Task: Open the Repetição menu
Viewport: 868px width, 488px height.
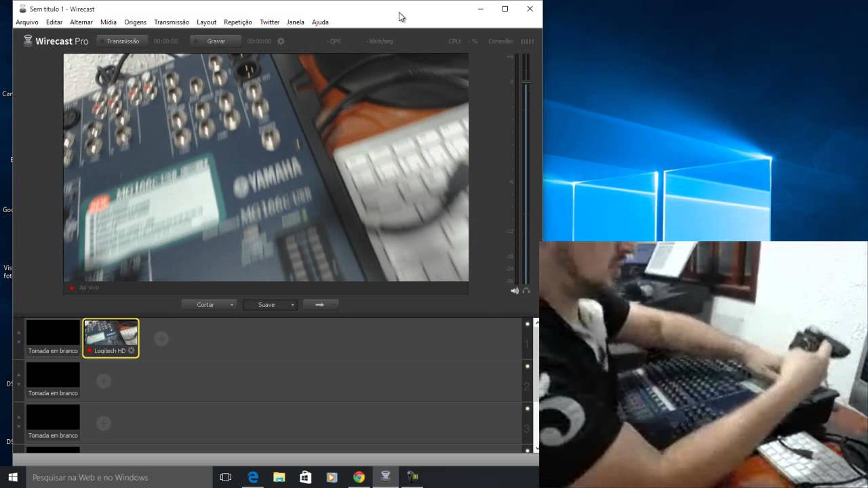Action: click(x=238, y=22)
